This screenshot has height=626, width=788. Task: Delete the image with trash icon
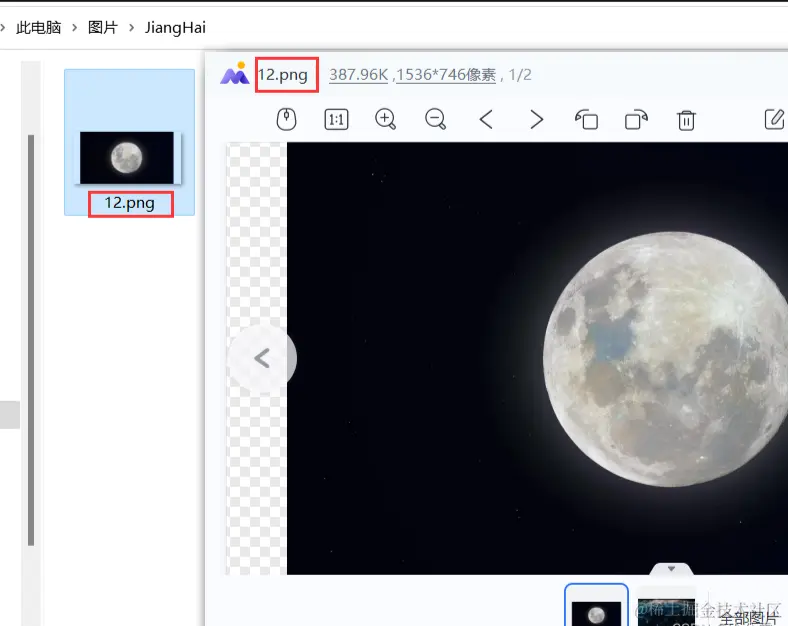686,120
